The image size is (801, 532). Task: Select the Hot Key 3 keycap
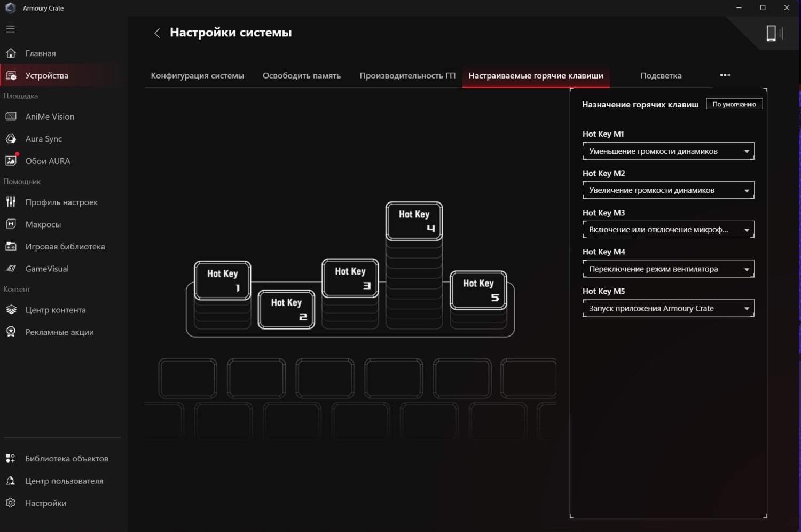tap(350, 278)
